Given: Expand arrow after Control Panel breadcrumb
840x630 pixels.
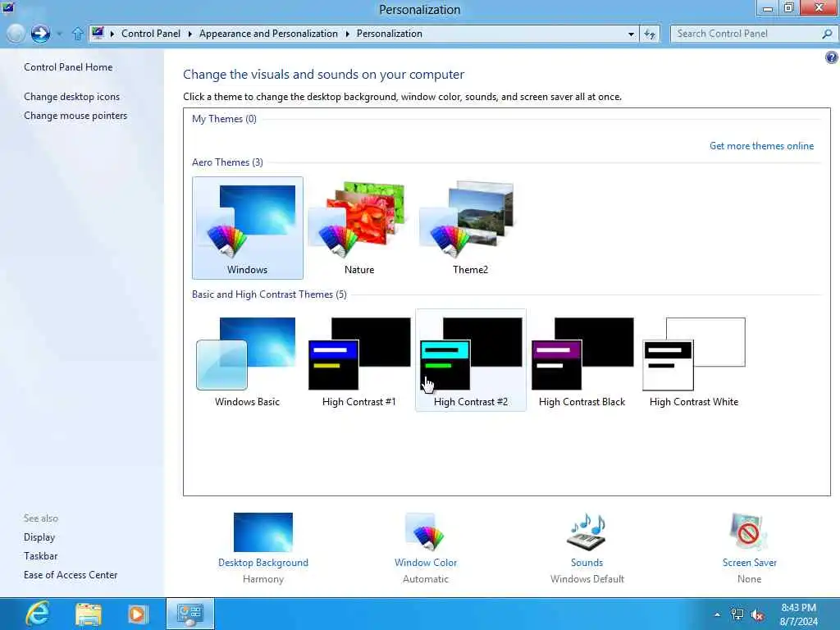Looking at the screenshot, I should click(x=189, y=34).
